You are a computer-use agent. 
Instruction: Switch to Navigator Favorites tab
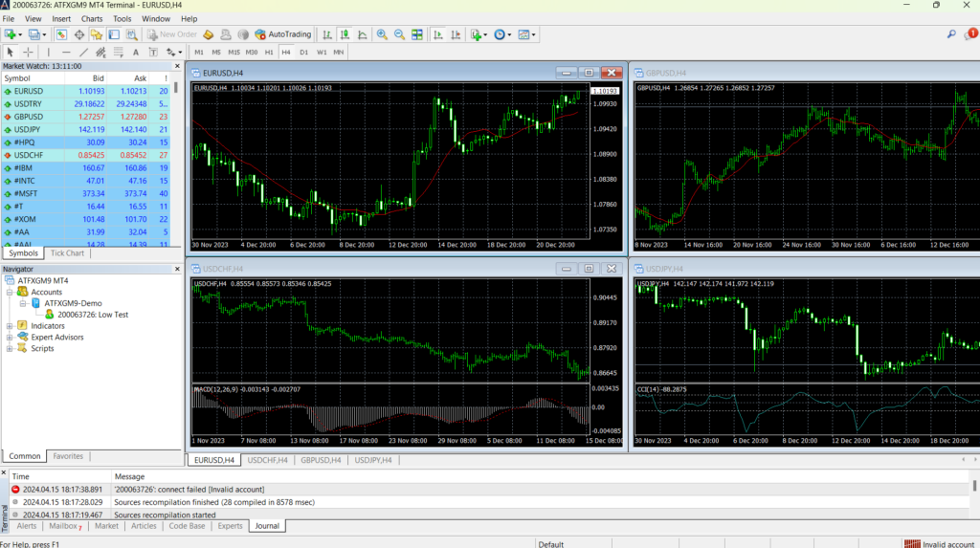click(68, 456)
